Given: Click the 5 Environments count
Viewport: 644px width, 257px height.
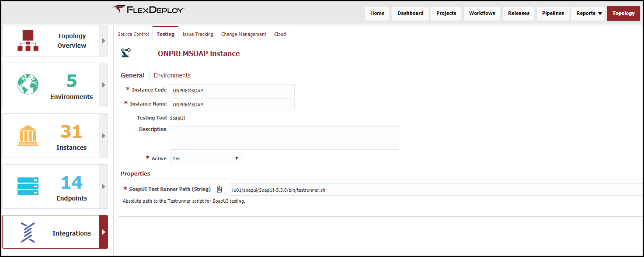Looking at the screenshot, I should [x=72, y=81].
